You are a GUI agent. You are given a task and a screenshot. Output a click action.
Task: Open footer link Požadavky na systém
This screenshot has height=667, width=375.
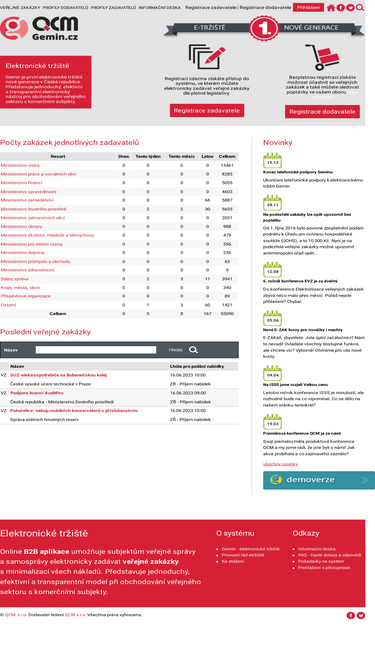321,561
